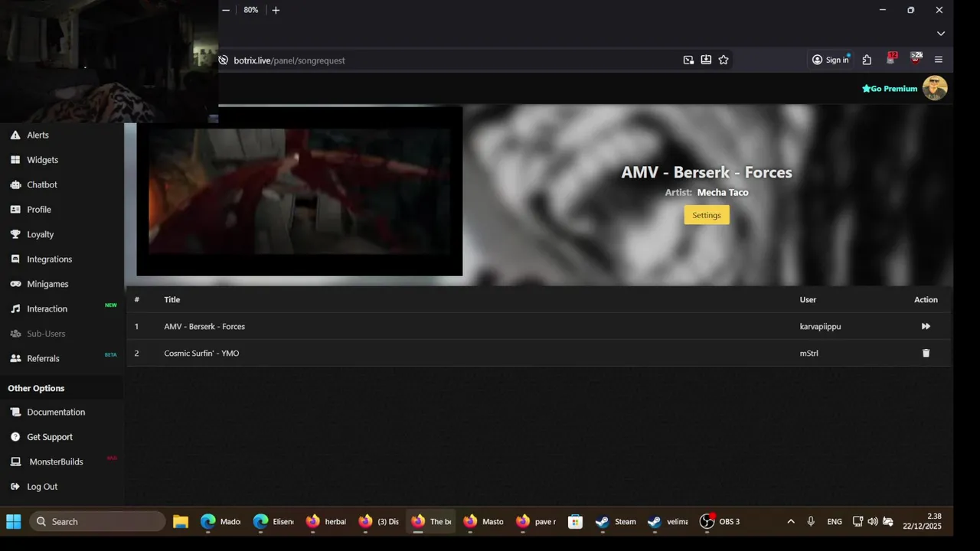Skip the current song AMV - Berserk - Forces
This screenshot has width=980, height=551.
[x=926, y=326]
